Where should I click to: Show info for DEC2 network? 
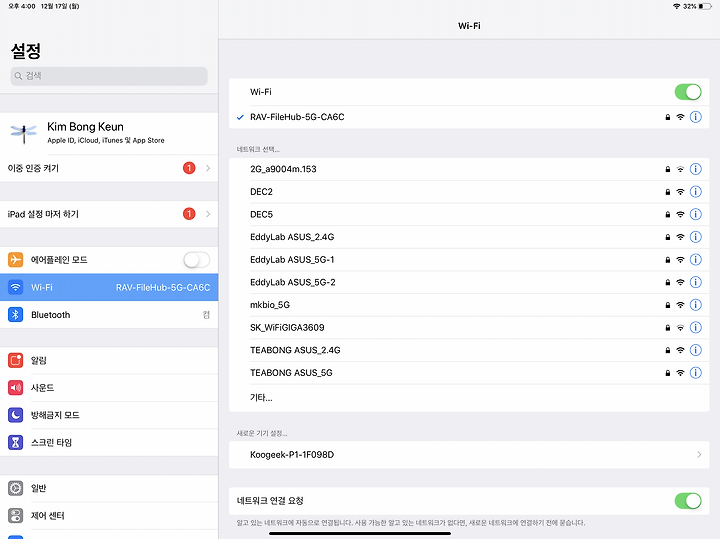(x=696, y=191)
